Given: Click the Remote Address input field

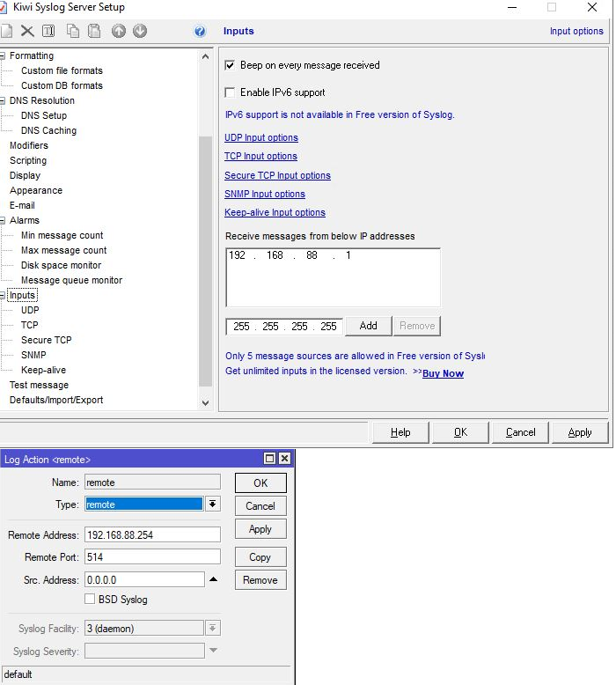Looking at the screenshot, I should pos(152,534).
